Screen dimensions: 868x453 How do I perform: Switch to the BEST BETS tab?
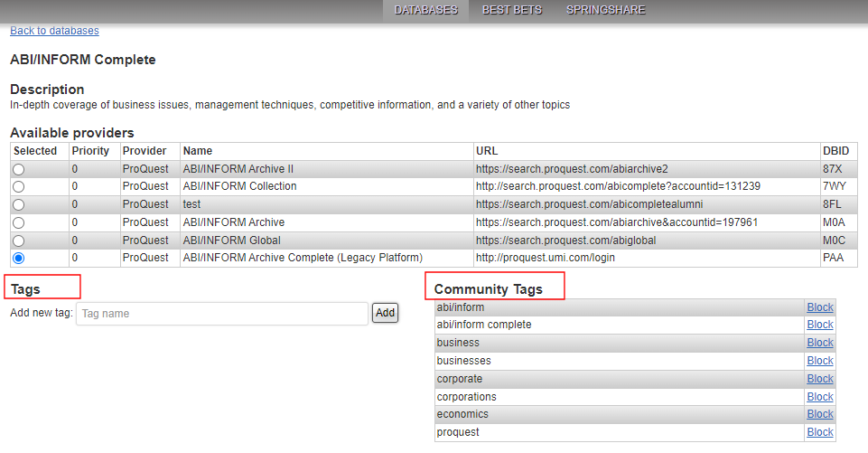pos(511,10)
